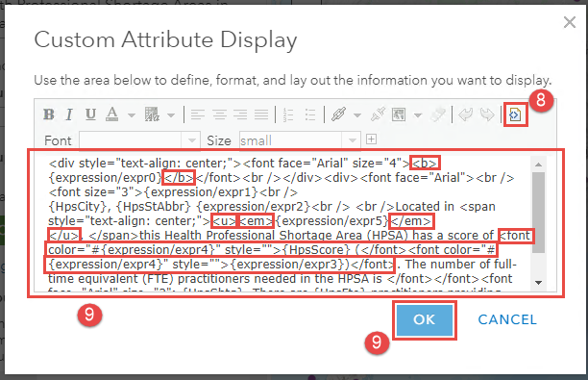Screen dimensions: 588x380
Task: Insert an image using image icon
Action: (x=399, y=114)
